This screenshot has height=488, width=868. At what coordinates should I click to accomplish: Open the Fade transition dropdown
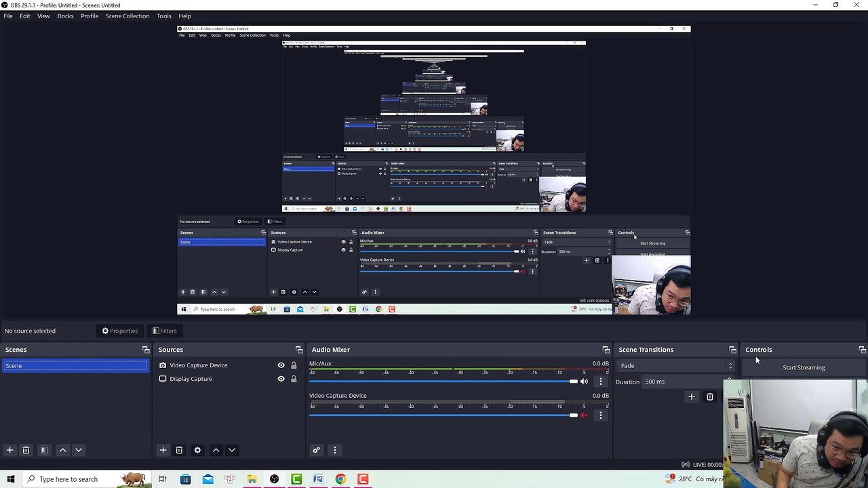[675, 366]
